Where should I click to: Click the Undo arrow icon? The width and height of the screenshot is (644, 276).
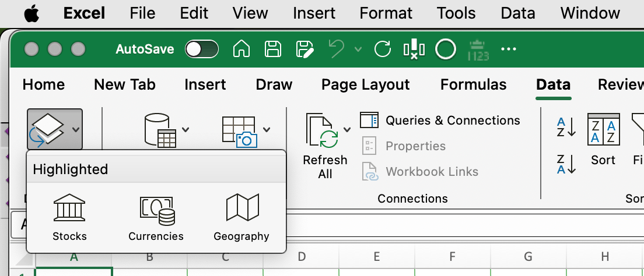click(337, 49)
